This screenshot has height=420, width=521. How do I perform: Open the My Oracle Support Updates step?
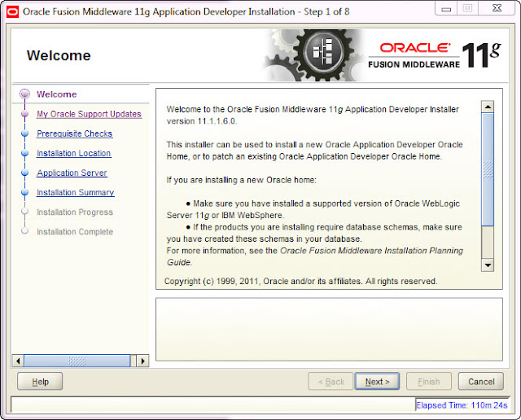tap(89, 114)
